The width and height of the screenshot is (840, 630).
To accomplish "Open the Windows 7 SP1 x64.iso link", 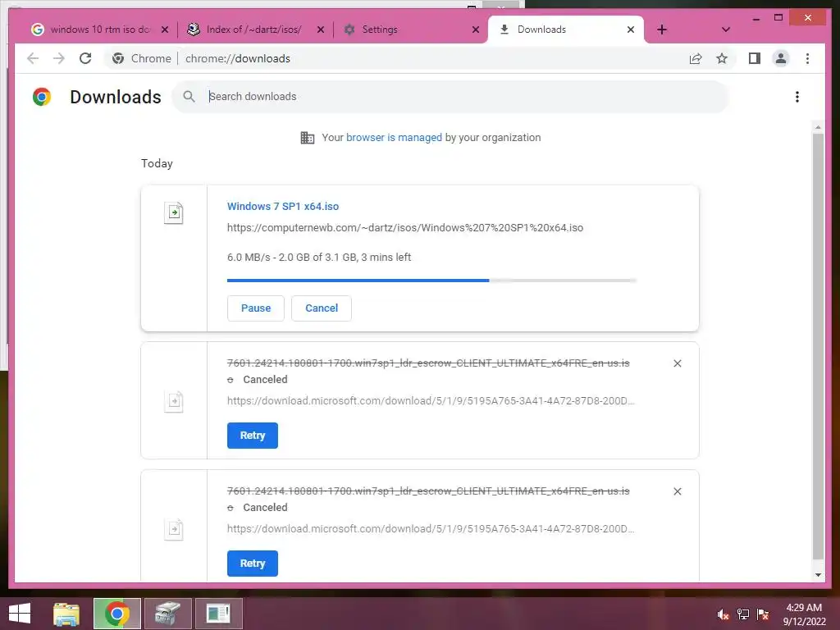I will pyautogui.click(x=283, y=206).
